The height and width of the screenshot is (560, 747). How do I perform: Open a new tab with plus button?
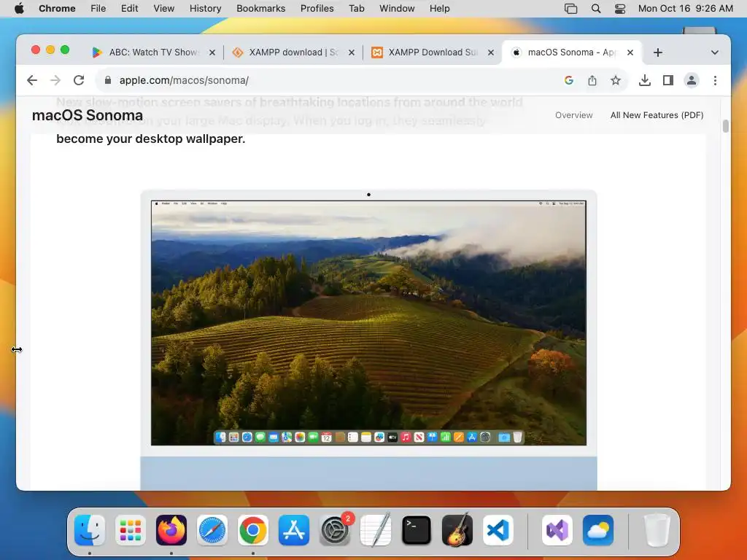(658, 52)
